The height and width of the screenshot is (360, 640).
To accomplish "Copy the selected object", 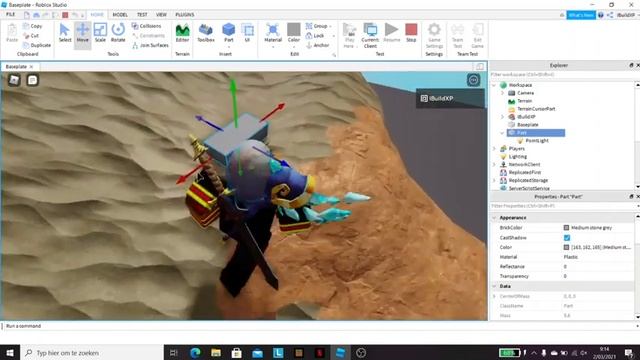I will tap(33, 26).
